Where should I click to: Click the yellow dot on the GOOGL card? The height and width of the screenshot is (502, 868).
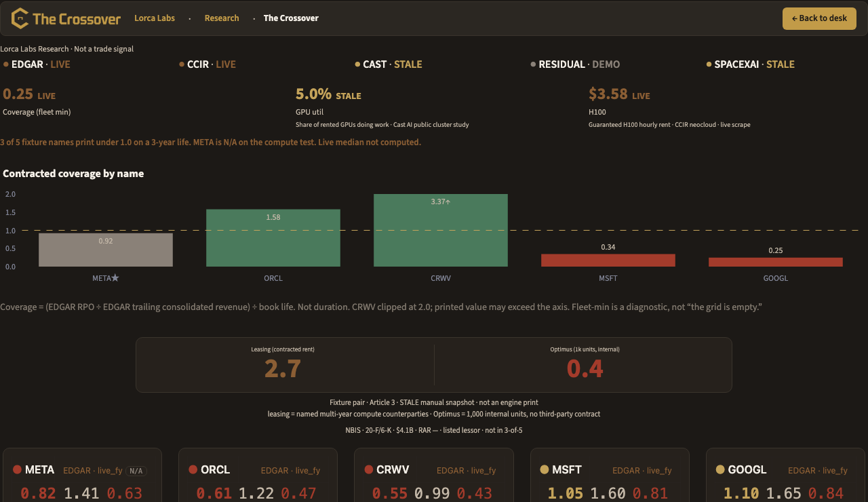tap(720, 469)
